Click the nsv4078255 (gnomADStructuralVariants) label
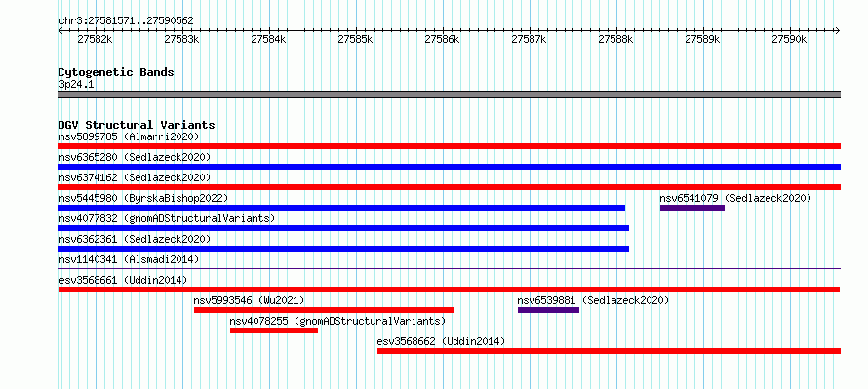868x389 pixels. (x=337, y=321)
